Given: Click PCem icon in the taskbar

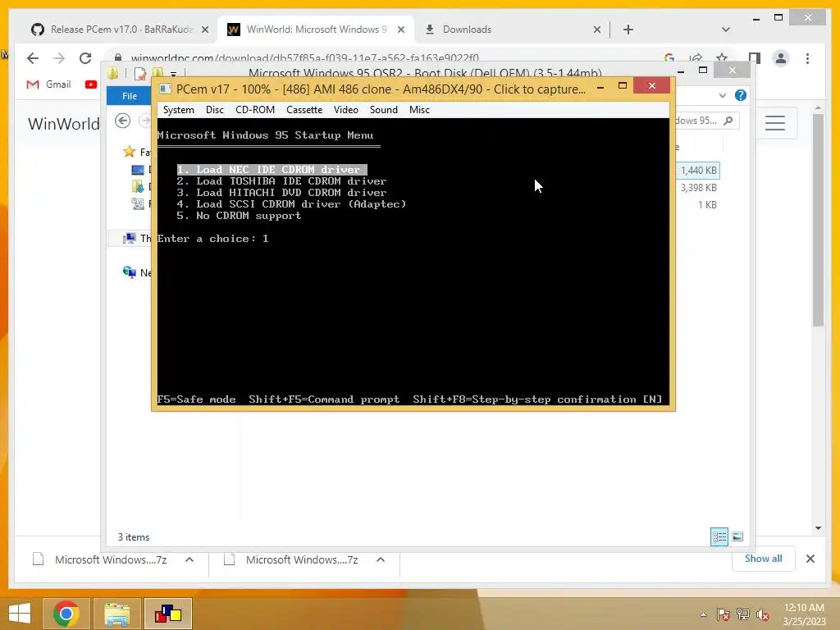Looking at the screenshot, I should click(168, 614).
